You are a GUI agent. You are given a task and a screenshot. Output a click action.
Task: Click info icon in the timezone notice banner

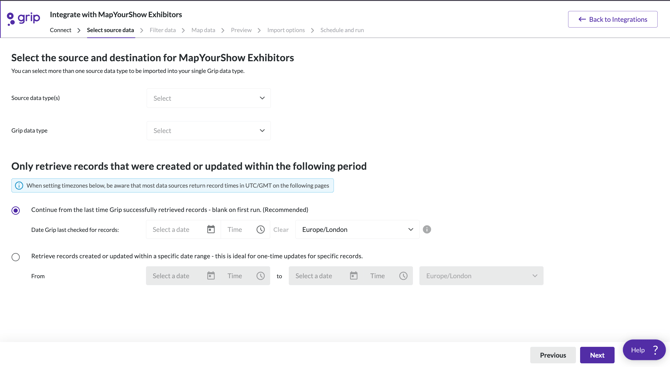click(x=19, y=185)
